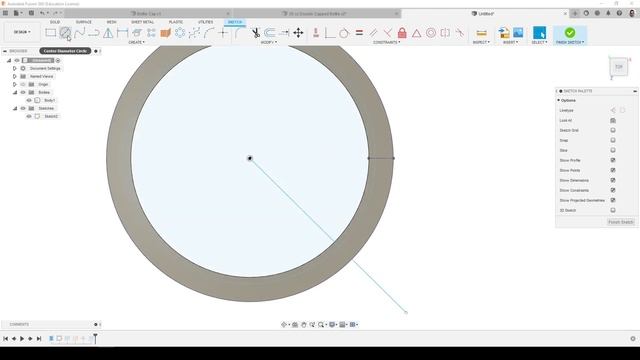Screen dimensions: 640x360
Task: Enable the Sketch Grid checkbox
Action: point(613,130)
